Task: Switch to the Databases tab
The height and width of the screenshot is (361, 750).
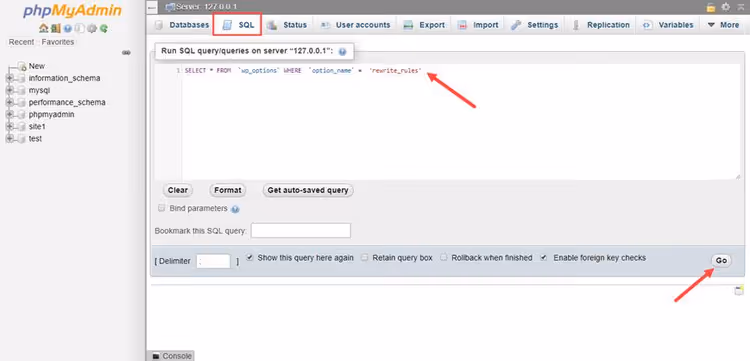Action: coord(182,25)
